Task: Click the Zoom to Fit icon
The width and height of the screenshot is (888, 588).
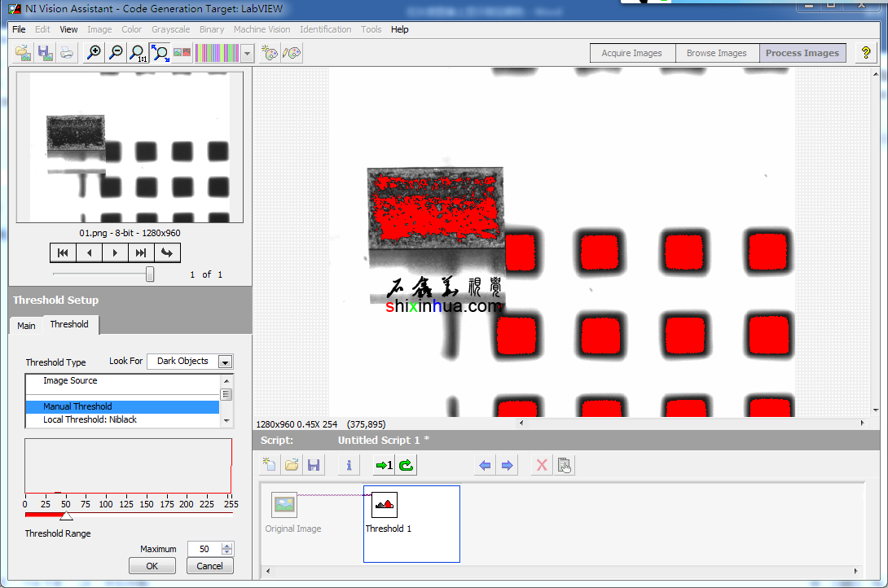Action: [160, 53]
